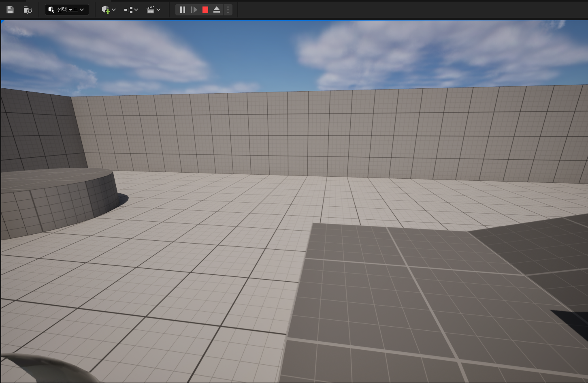Advance a single frame
The image size is (588, 383).
[194, 10]
